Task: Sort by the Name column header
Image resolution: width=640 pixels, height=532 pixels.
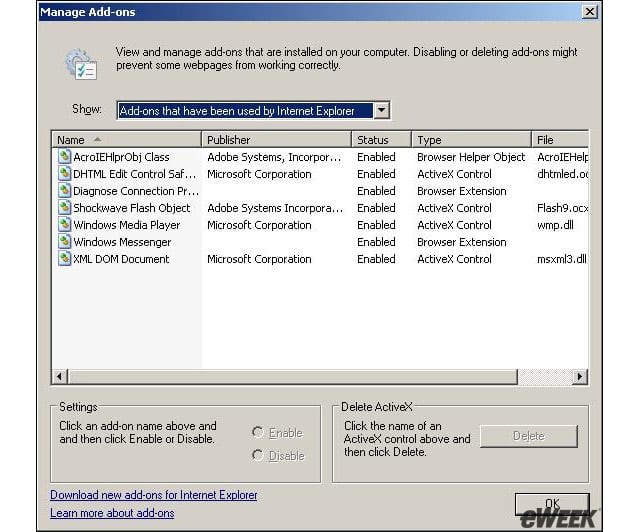Action: pos(127,140)
